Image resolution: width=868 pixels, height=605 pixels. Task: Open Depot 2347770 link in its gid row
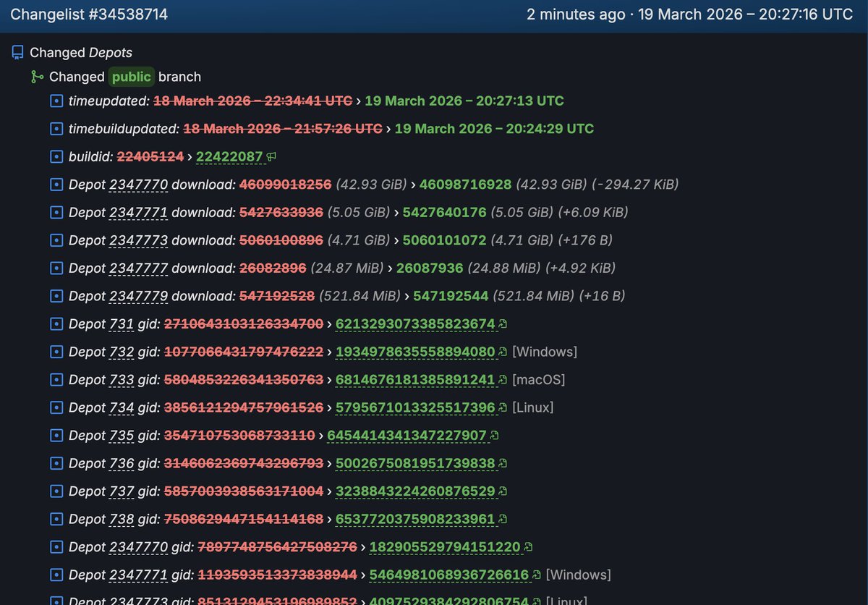click(x=139, y=546)
